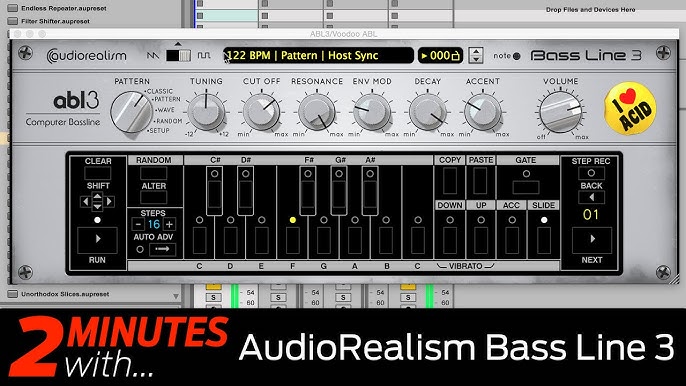Select the E note key

pos(262,240)
